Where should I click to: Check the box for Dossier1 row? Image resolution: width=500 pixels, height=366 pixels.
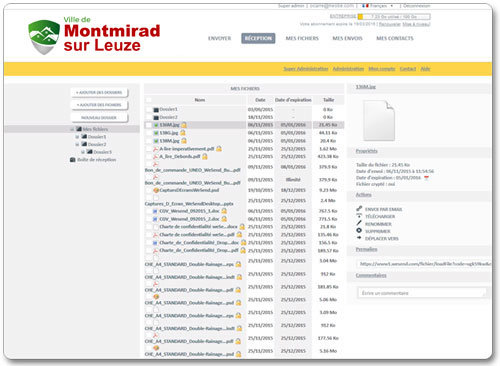coord(149,109)
